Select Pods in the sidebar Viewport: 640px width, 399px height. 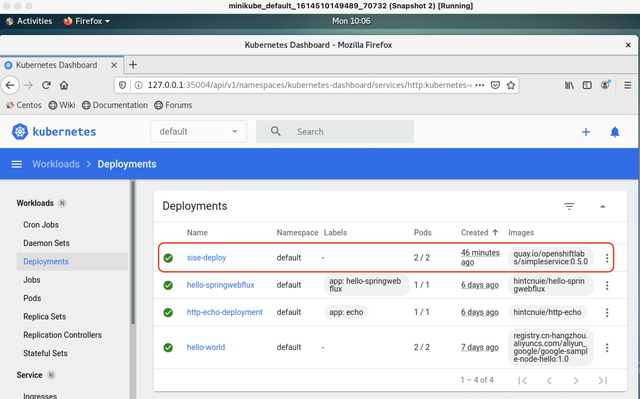point(32,298)
